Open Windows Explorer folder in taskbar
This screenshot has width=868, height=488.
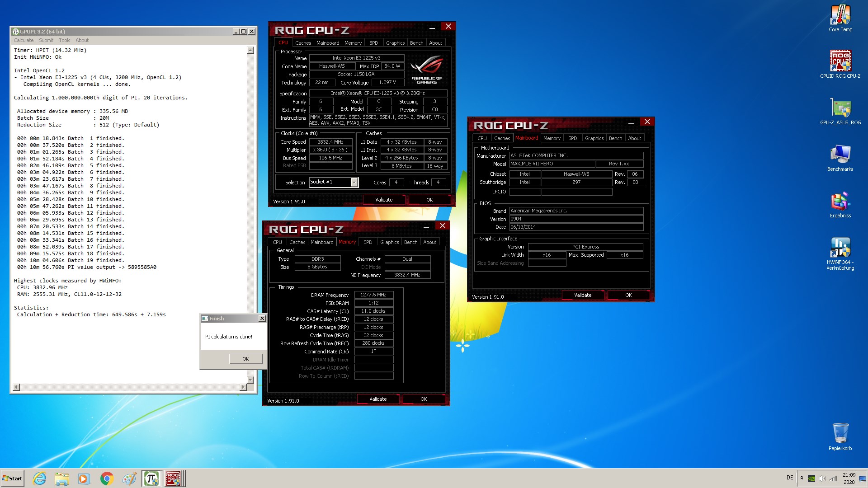[62, 479]
